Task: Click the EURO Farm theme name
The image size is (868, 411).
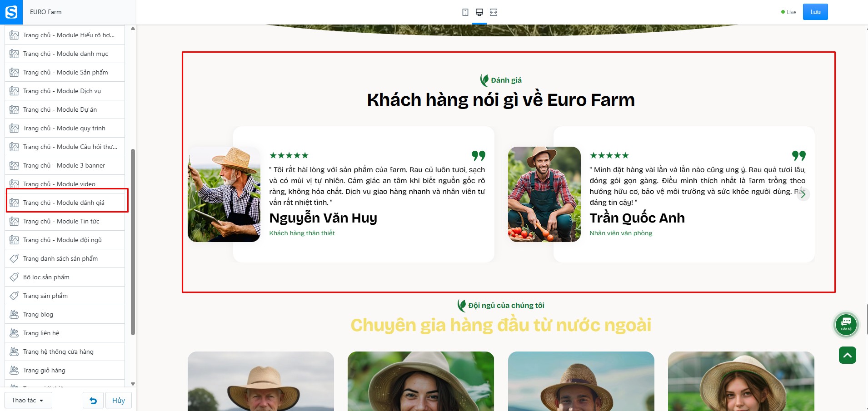Action: point(46,12)
